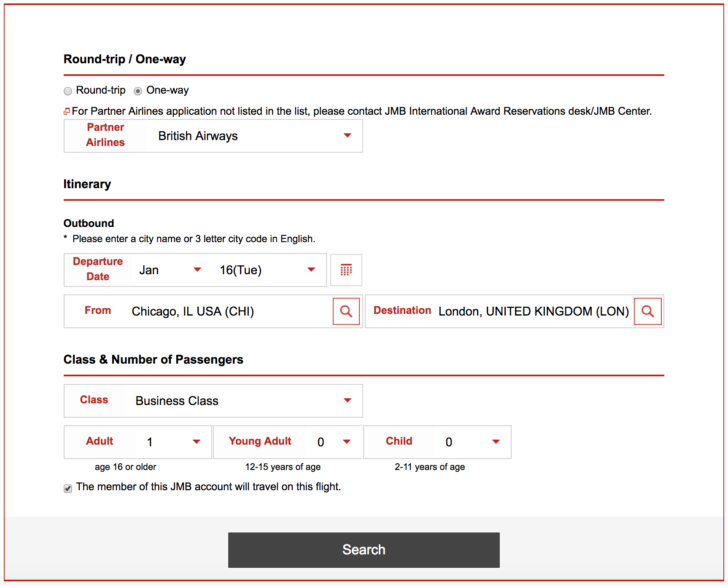Click the Round-trip label text
This screenshot has width=728, height=586.
coord(101,90)
